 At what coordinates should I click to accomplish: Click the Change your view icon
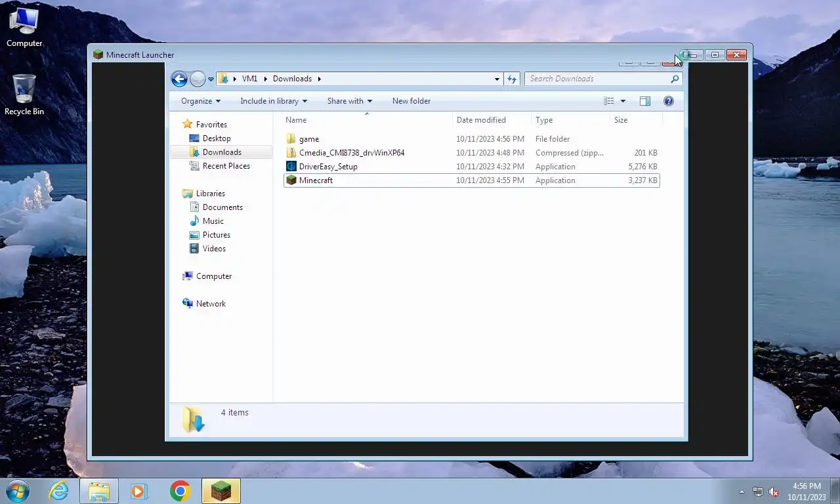609,101
